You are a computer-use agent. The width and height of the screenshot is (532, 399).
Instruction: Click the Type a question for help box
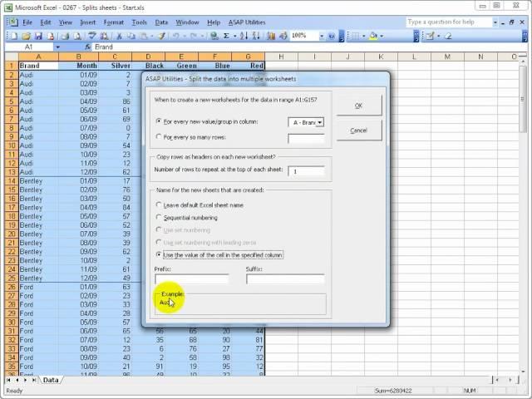click(449, 22)
